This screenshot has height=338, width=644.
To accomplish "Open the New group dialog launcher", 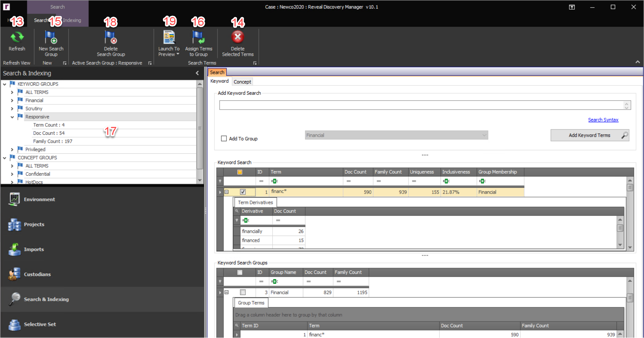I will click(x=64, y=63).
